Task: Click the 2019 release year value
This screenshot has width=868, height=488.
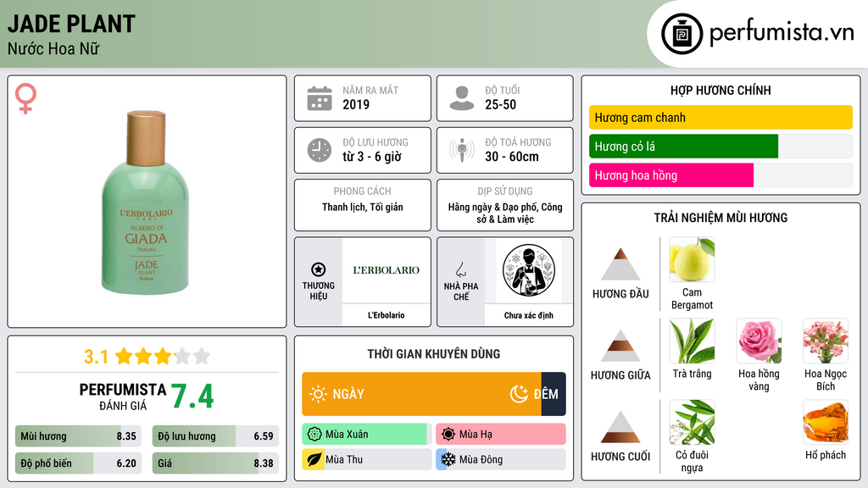Action: (x=356, y=104)
